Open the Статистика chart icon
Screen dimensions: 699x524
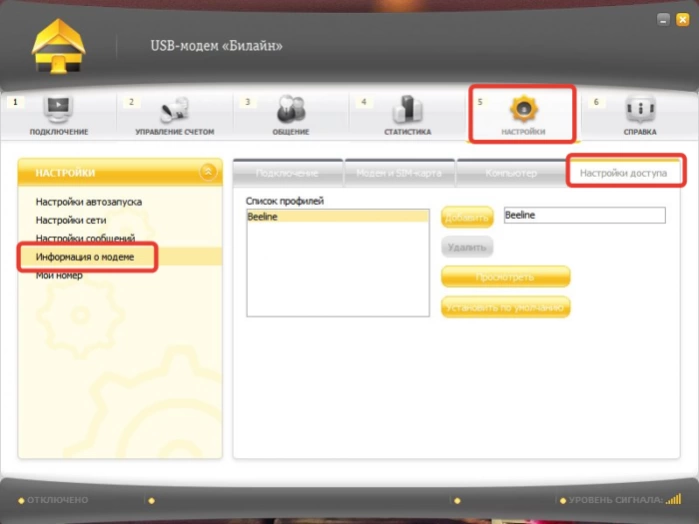407,109
